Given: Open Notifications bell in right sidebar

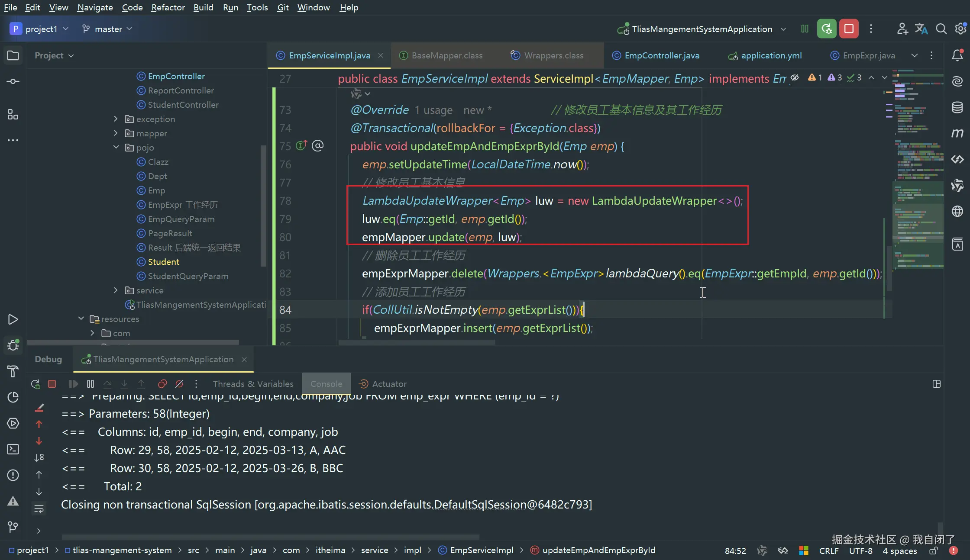Looking at the screenshot, I should (957, 55).
